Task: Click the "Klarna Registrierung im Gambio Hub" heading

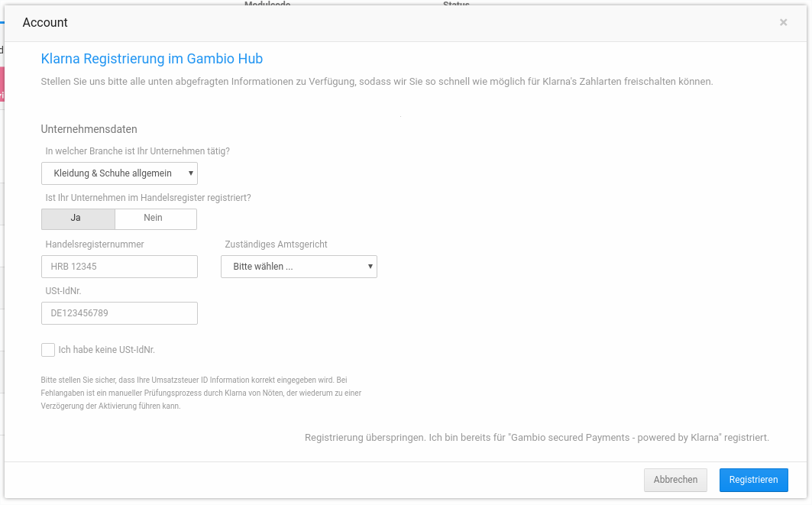Action: pos(151,59)
